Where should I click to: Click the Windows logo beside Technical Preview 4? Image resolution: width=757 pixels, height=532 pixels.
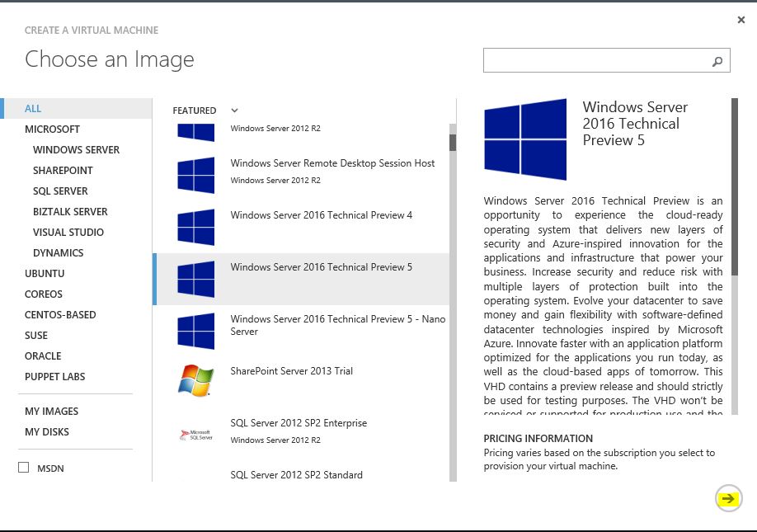[x=196, y=227]
